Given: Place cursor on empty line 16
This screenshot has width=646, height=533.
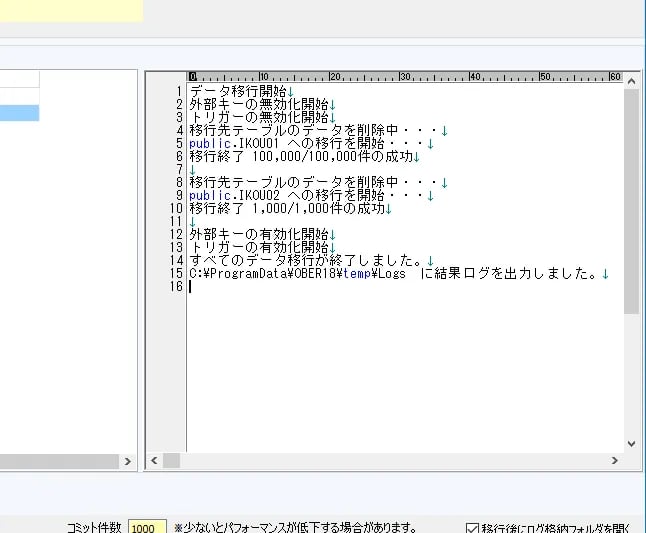Looking at the screenshot, I should pos(300,286).
